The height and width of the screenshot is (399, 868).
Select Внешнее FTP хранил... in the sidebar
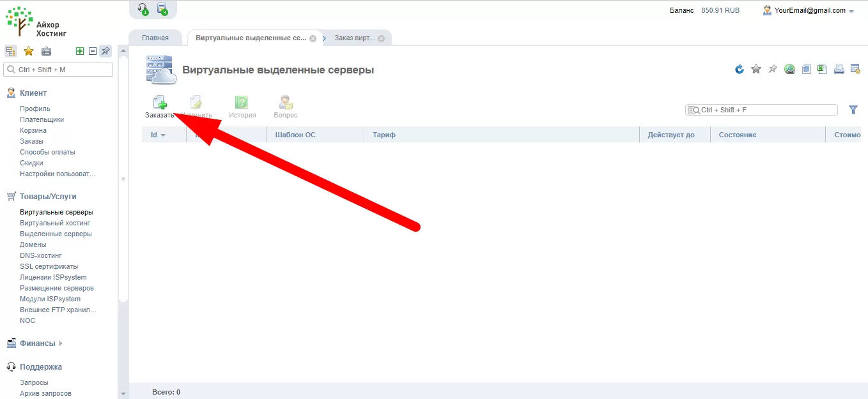click(58, 310)
